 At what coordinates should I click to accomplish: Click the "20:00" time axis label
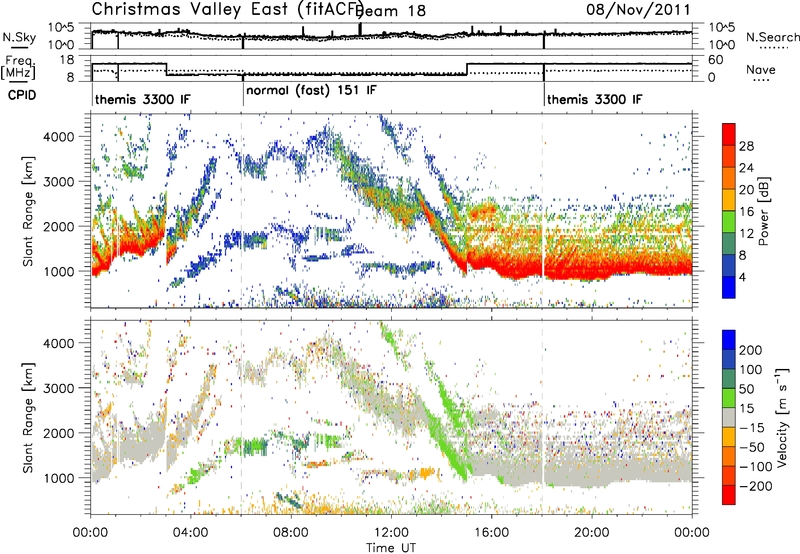[x=591, y=533]
